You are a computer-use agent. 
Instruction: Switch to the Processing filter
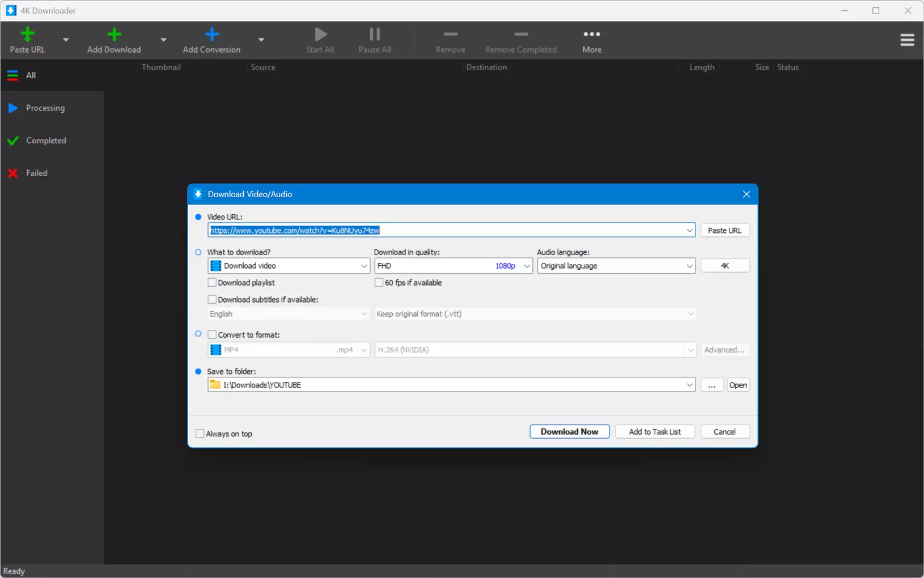click(x=52, y=108)
